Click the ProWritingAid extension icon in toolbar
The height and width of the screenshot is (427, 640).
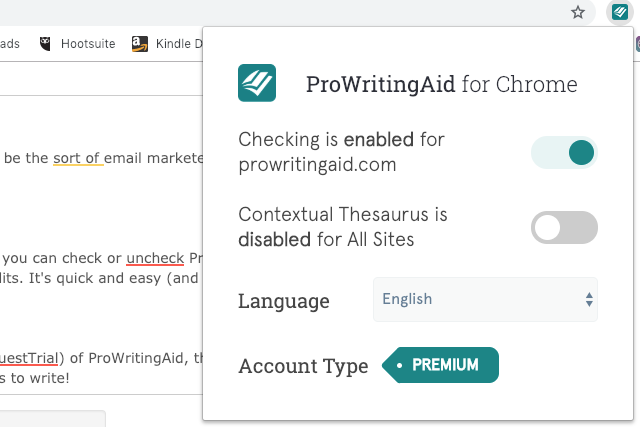point(620,12)
